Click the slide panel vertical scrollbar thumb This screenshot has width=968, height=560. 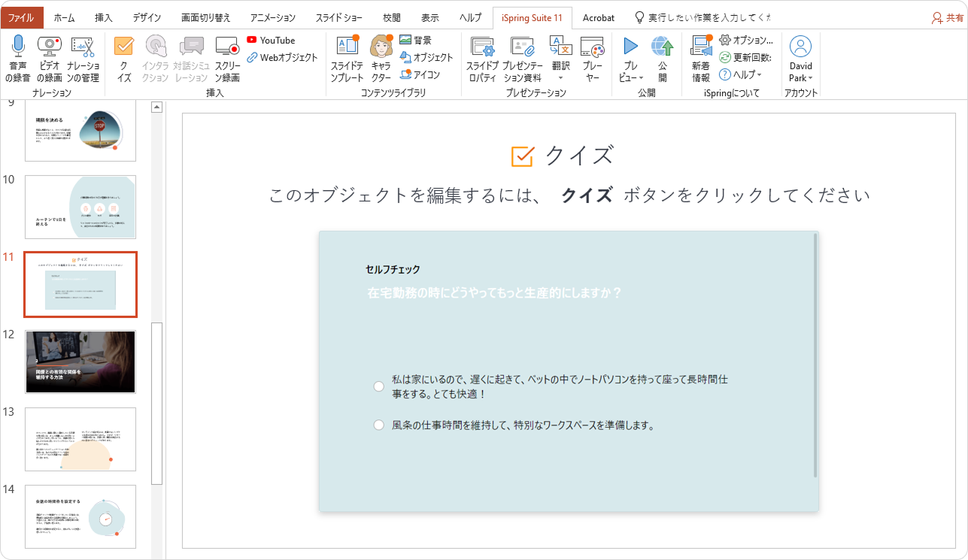click(x=156, y=402)
